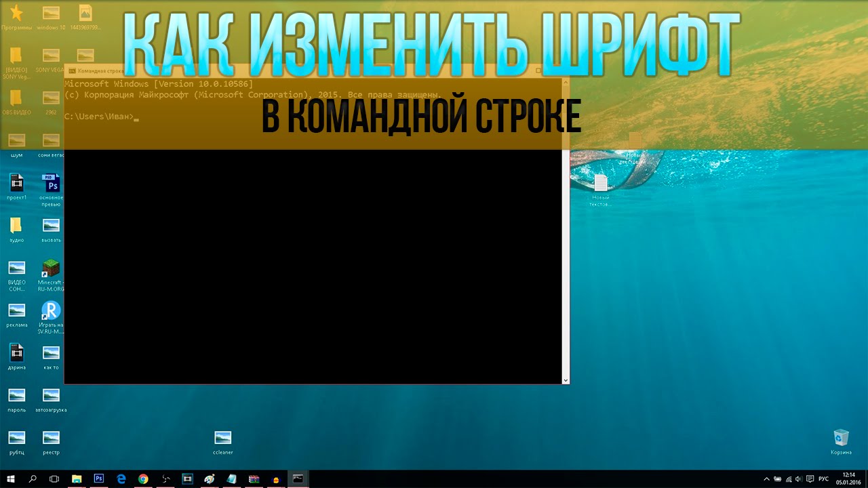Screen dimensions: 868x488
Task: Select the SONY VEGAS desktop image
Action: tap(51, 60)
